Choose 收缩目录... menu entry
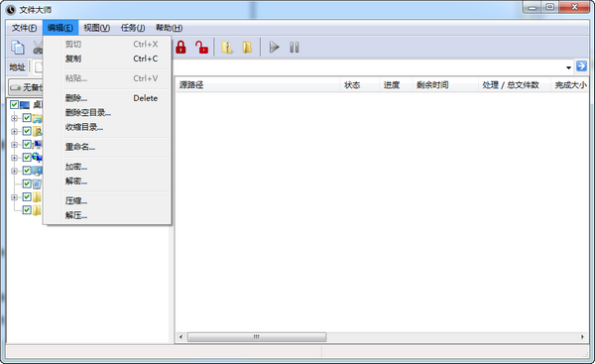The height and width of the screenshot is (364, 595). tap(107, 127)
